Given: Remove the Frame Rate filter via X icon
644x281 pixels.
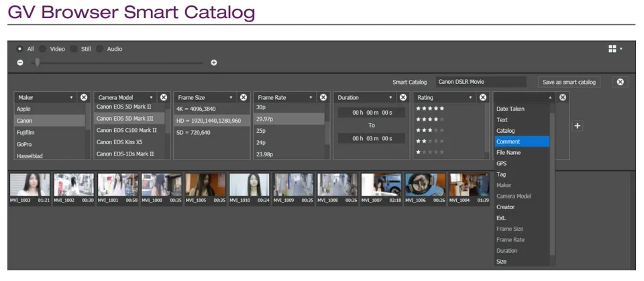Looking at the screenshot, I should pos(323,97).
